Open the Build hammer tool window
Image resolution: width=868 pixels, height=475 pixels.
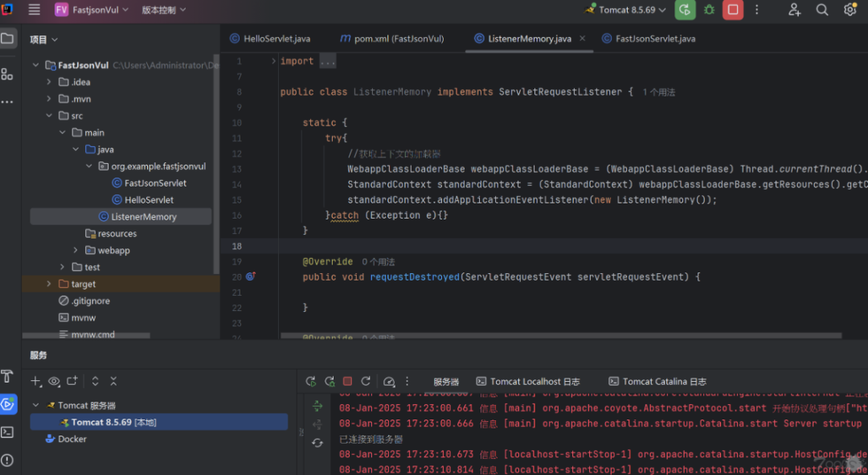pyautogui.click(x=7, y=376)
